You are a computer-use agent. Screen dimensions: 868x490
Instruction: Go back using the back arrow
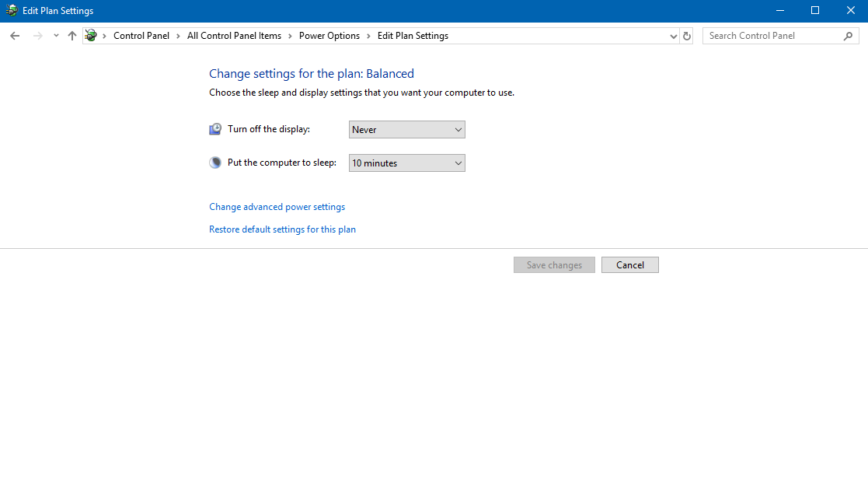[15, 36]
